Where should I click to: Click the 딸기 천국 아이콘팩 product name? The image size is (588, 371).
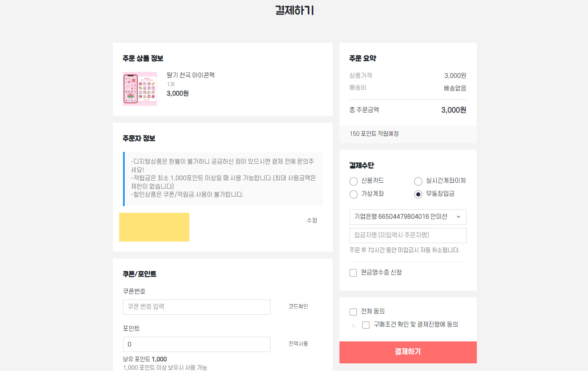(x=191, y=75)
